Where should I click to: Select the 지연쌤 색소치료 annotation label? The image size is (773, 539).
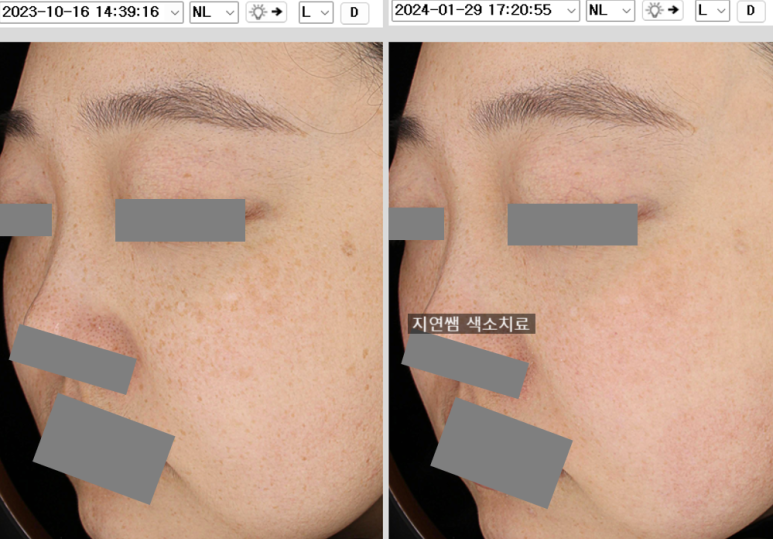coord(471,324)
